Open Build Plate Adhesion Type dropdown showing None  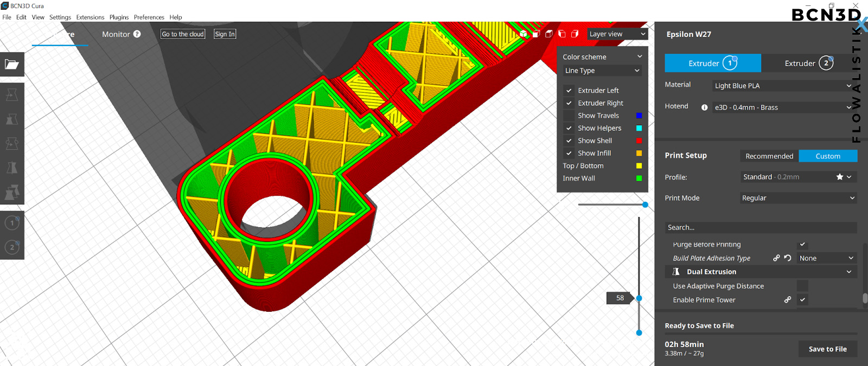click(x=827, y=258)
